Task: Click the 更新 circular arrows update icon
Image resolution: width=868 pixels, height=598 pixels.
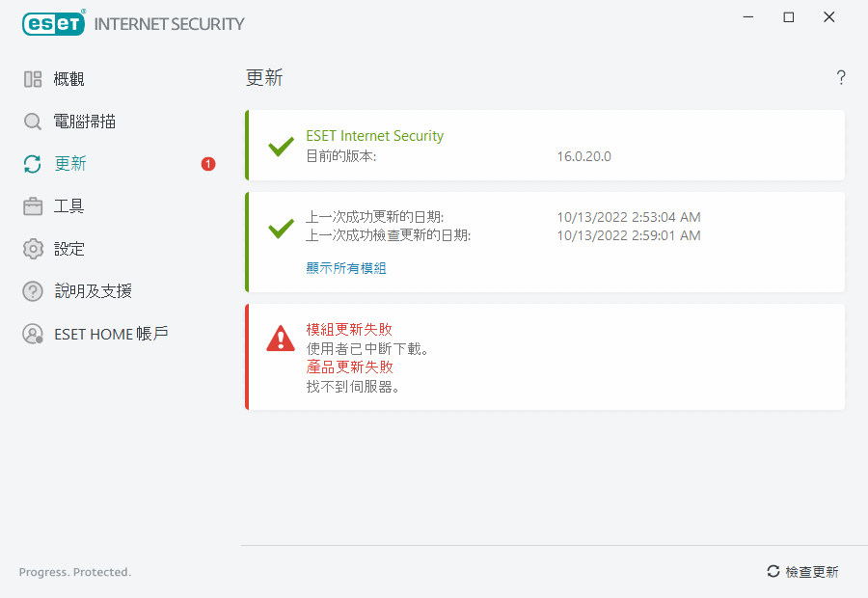Action: 32,164
